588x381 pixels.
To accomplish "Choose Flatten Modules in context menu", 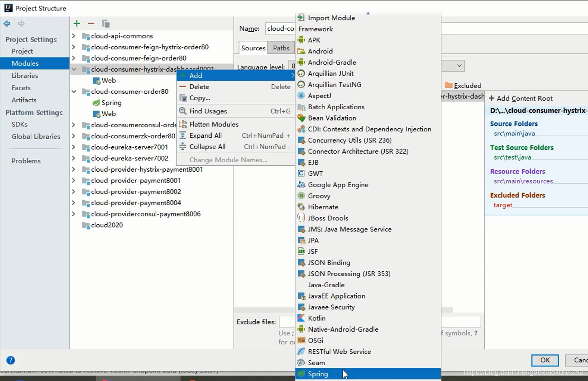I will [x=235, y=124].
